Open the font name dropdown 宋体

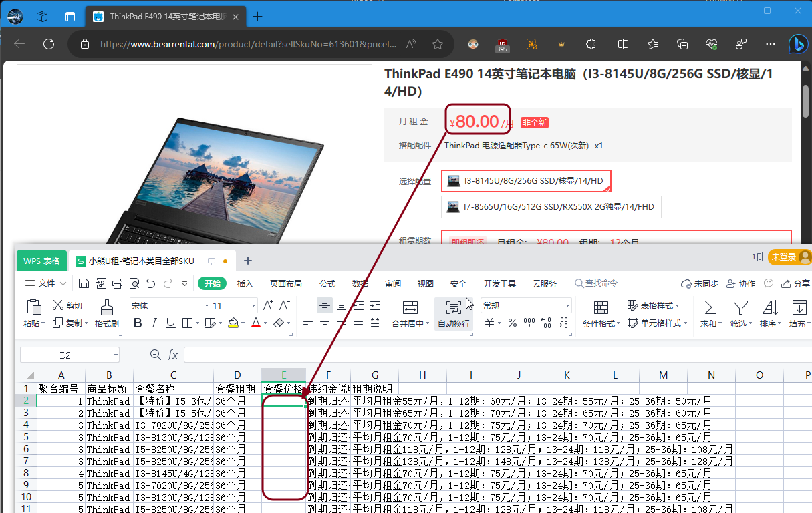pos(207,306)
